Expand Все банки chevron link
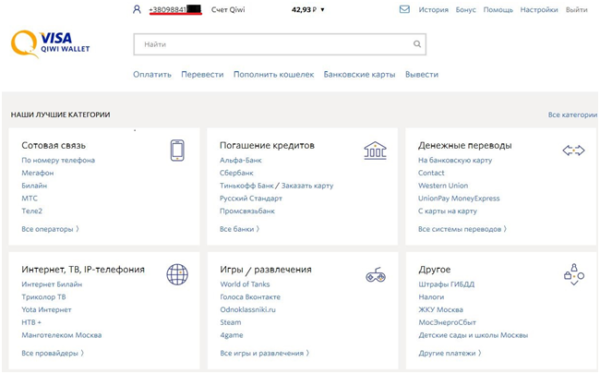This screenshot has height=374, width=600. point(240,229)
